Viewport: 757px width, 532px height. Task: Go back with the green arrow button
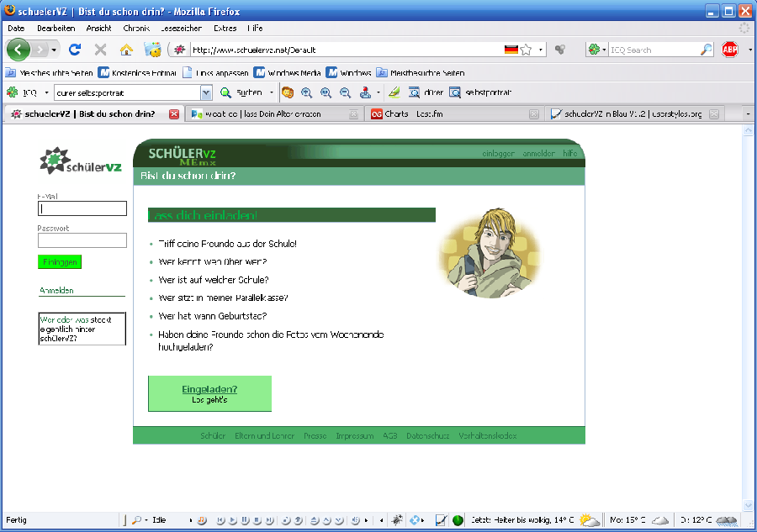[x=19, y=50]
